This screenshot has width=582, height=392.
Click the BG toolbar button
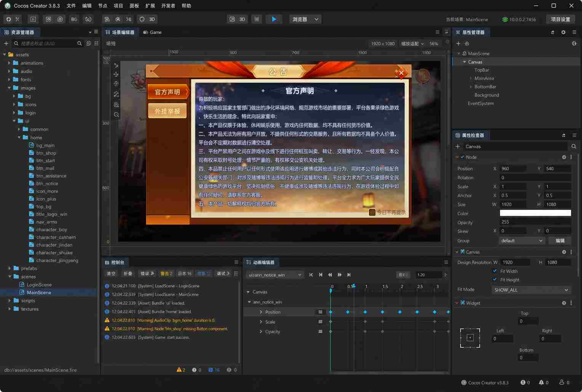[74, 19]
